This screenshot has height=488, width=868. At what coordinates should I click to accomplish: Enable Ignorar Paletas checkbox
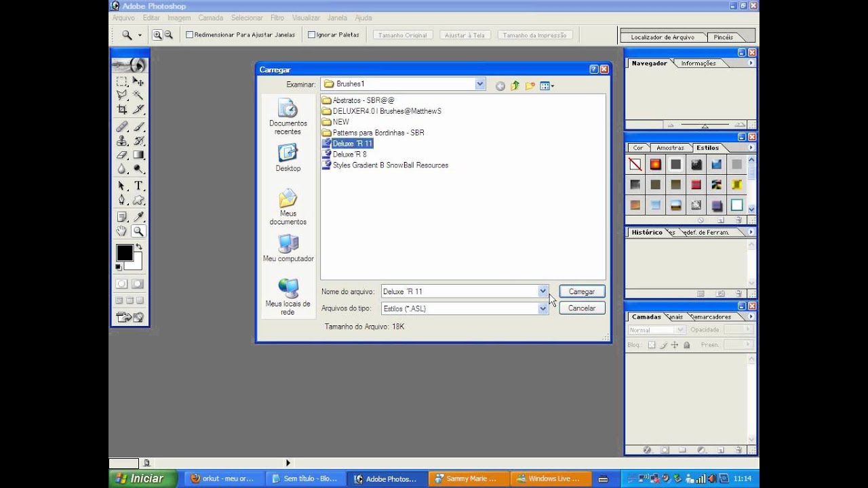(x=312, y=35)
